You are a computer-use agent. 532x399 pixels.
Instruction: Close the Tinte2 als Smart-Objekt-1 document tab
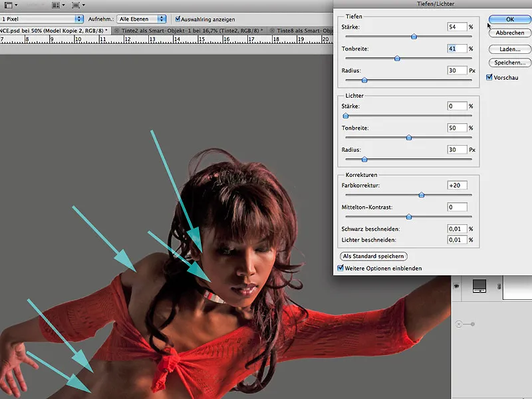coord(117,31)
